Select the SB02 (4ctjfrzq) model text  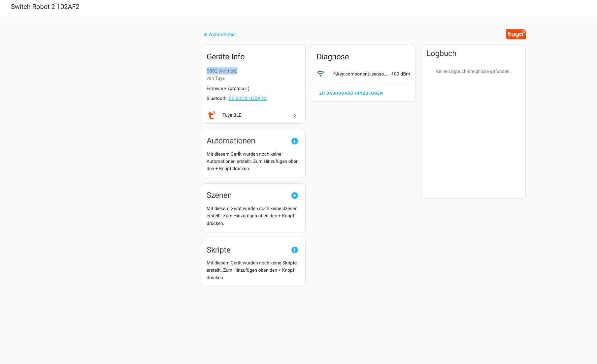coord(222,71)
